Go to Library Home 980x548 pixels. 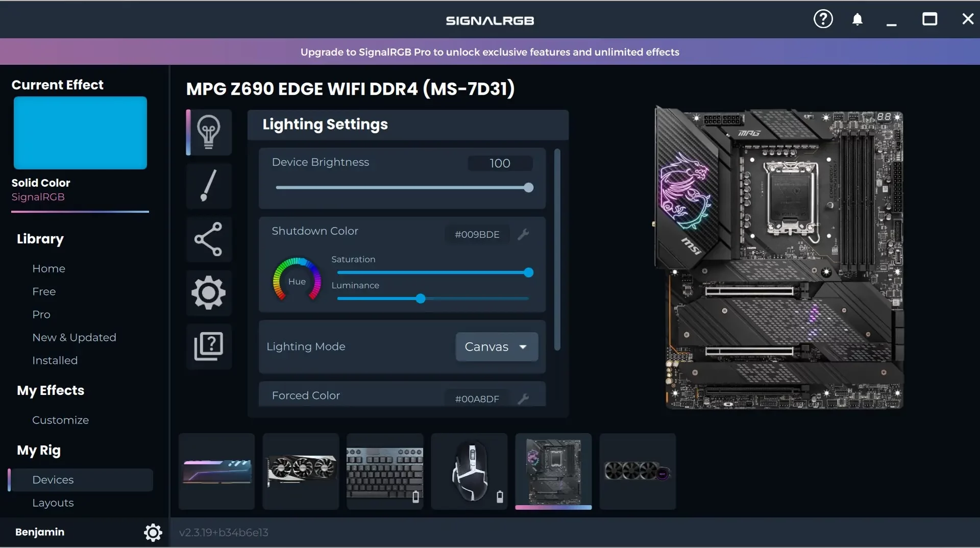49,268
